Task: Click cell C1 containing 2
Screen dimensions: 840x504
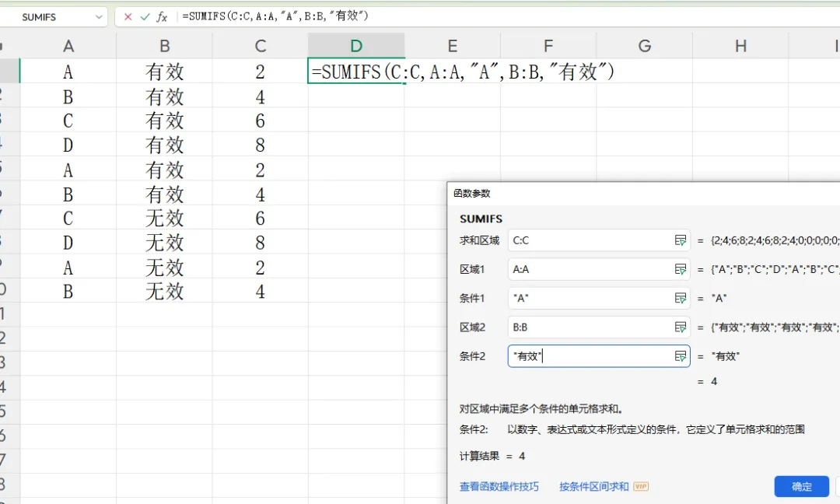Action: [x=261, y=71]
